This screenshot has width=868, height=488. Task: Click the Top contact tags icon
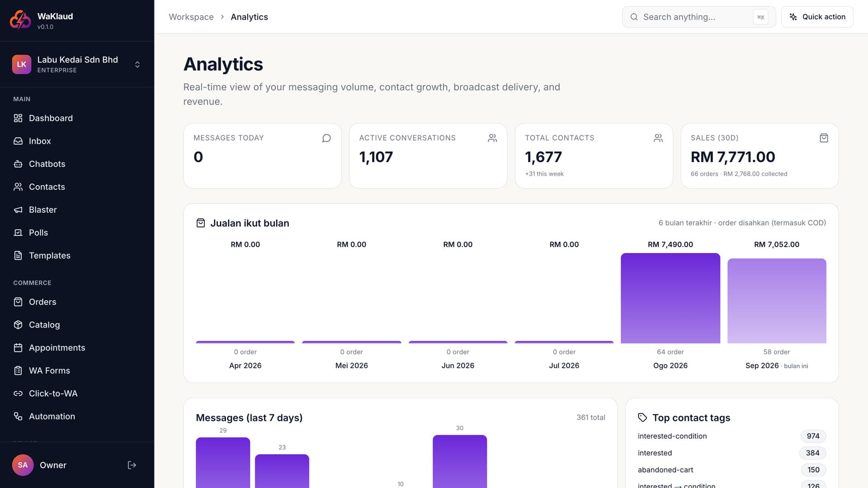pyautogui.click(x=642, y=418)
